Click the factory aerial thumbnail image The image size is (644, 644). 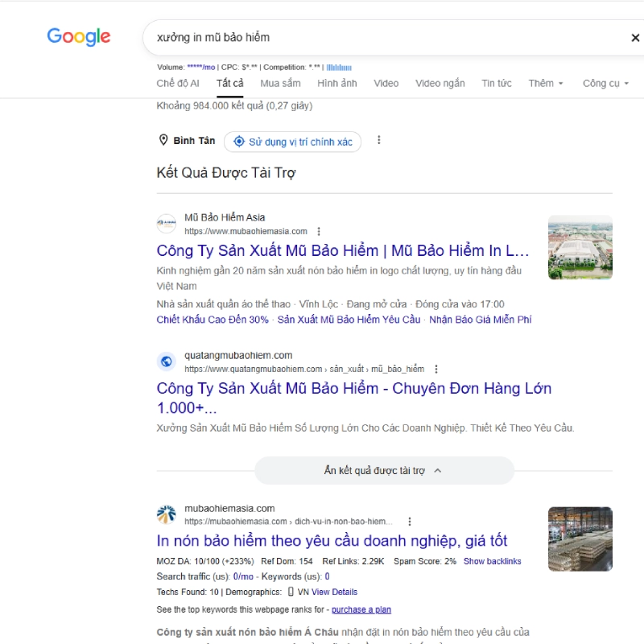pos(580,247)
